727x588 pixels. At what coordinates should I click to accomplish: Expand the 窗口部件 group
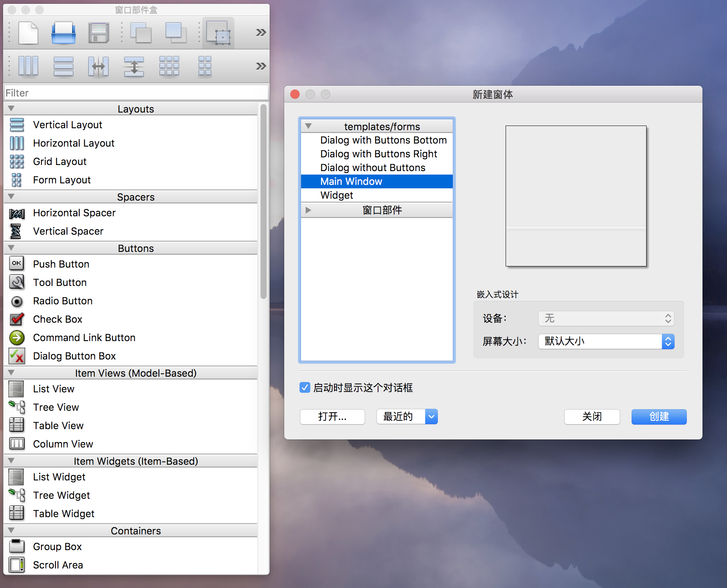[308, 210]
